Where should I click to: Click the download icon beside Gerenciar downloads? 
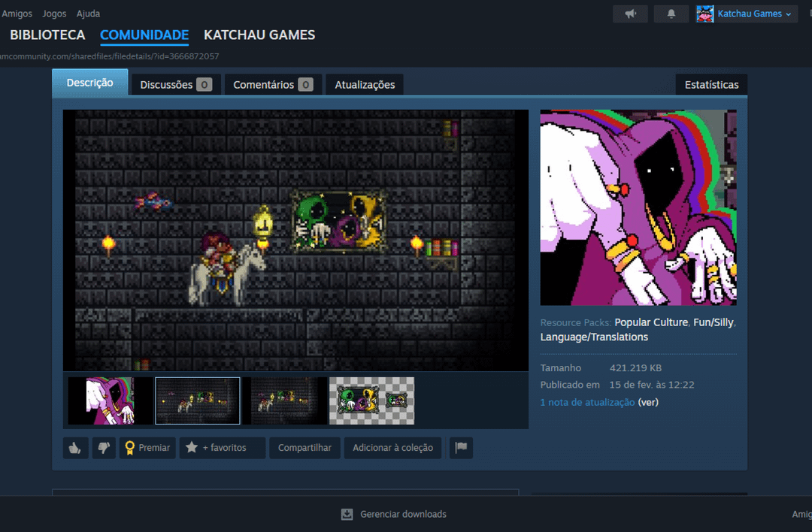(347, 514)
